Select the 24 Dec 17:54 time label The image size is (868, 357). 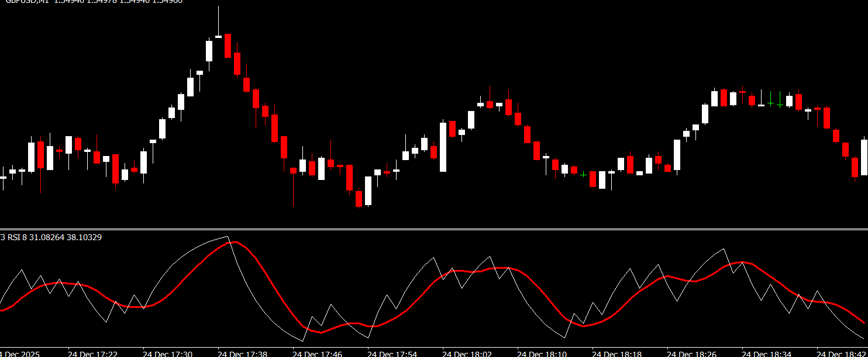pyautogui.click(x=392, y=353)
